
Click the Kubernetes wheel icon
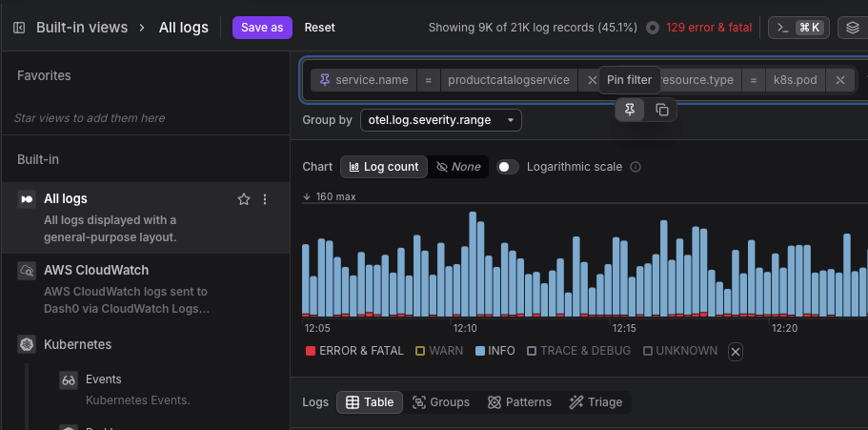pos(27,344)
